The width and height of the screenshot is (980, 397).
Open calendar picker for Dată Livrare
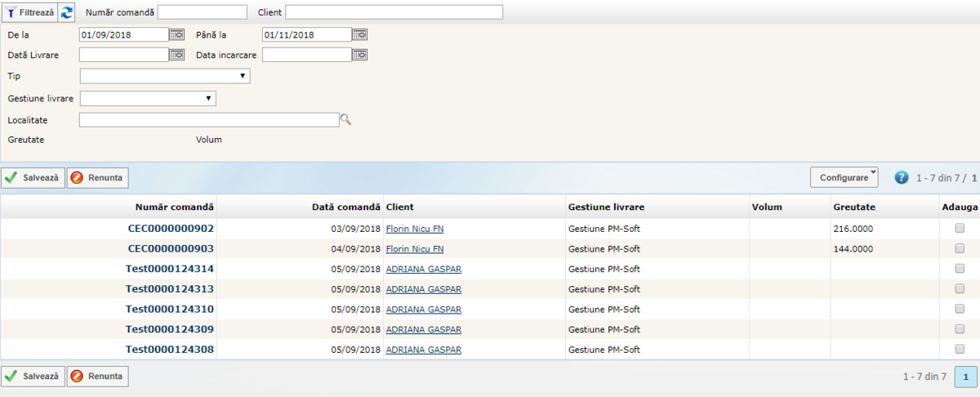point(176,55)
